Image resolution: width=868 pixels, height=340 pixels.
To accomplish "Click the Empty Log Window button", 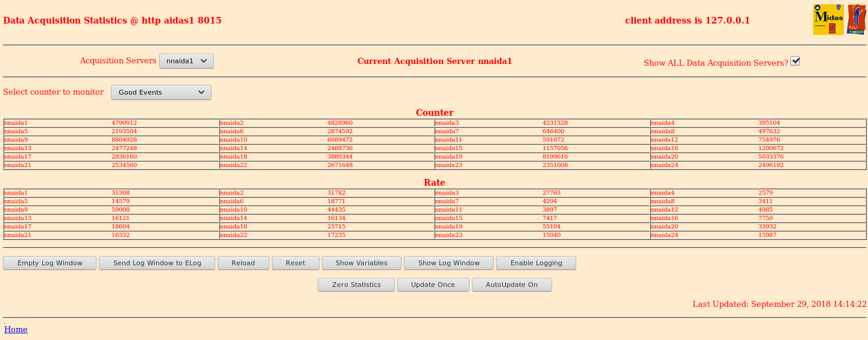I will tap(50, 263).
